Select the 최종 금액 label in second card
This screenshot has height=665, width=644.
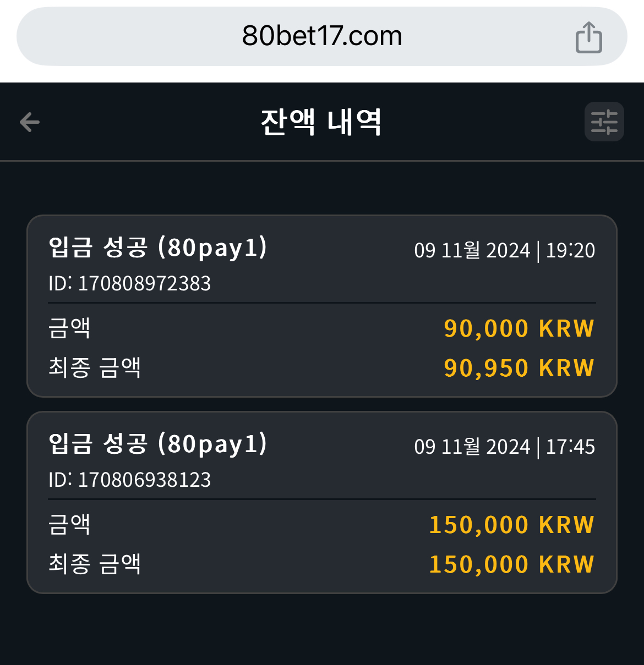[x=95, y=564]
